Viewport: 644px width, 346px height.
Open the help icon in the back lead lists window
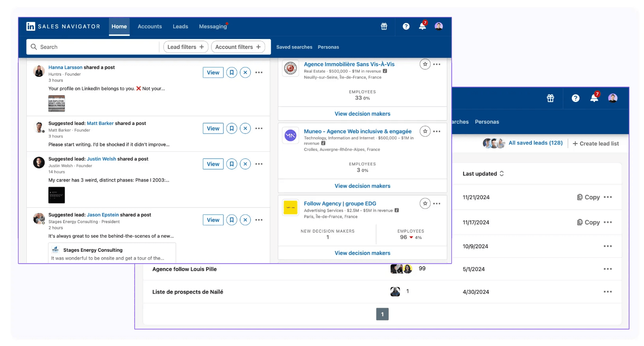coord(576,98)
